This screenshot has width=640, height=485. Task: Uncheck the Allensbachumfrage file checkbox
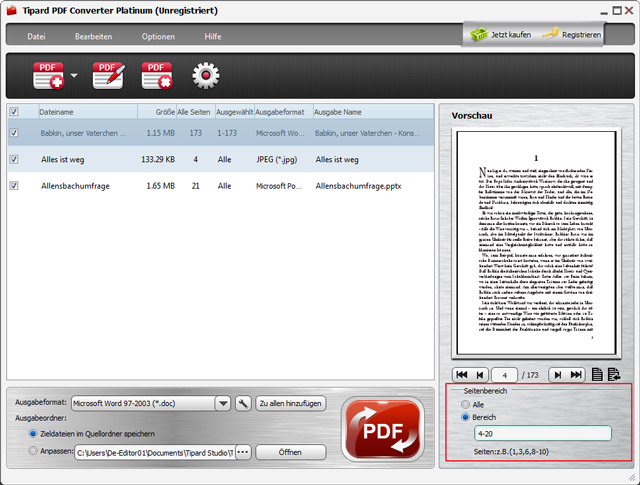tap(14, 186)
